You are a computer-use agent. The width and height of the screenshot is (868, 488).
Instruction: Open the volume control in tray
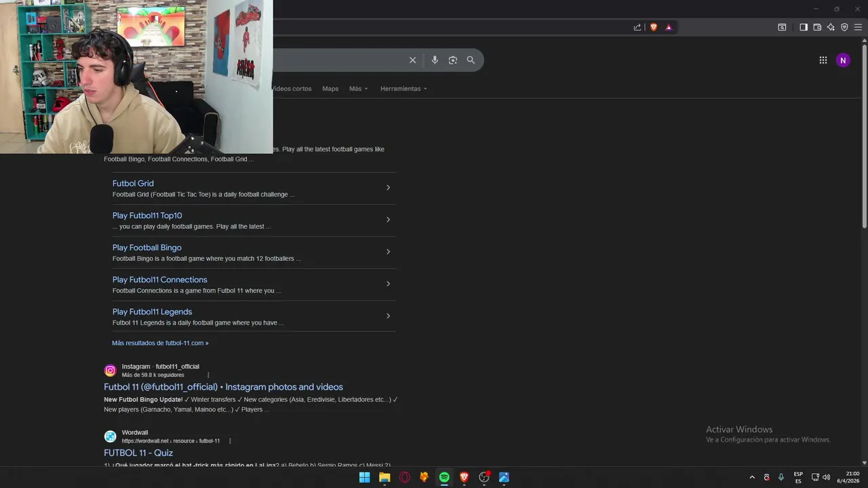[x=826, y=477]
